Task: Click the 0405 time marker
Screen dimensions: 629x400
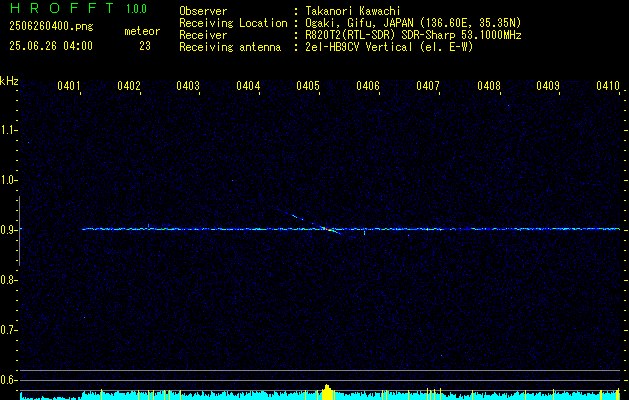Action: pos(308,85)
